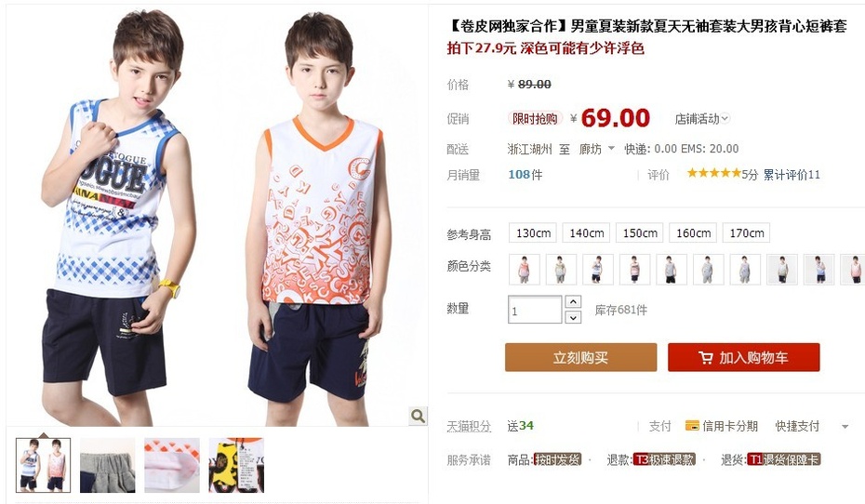Choose the 150cm size option
Viewport: 865px width, 504px height.
[x=640, y=233]
